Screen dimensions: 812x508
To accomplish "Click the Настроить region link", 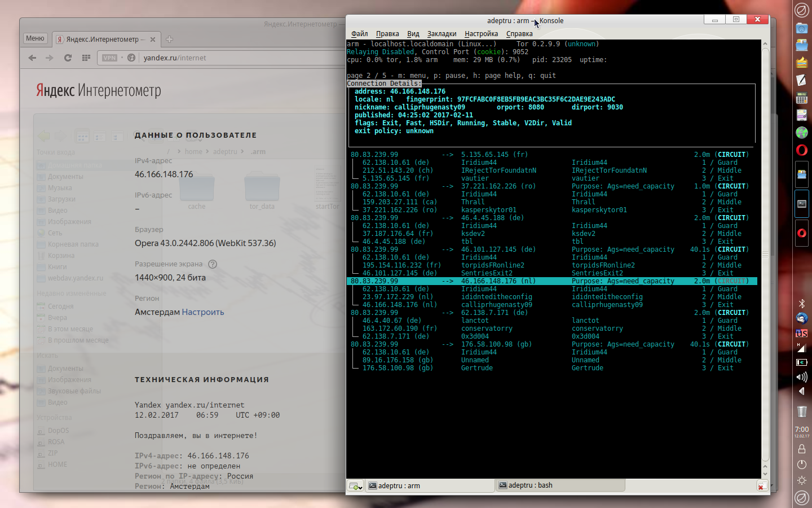I will click(203, 312).
